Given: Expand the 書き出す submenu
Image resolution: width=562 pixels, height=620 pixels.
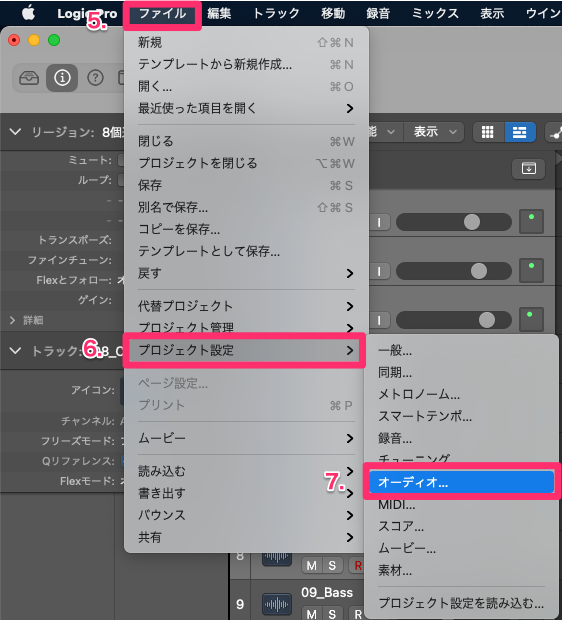Looking at the screenshot, I should point(246,493).
